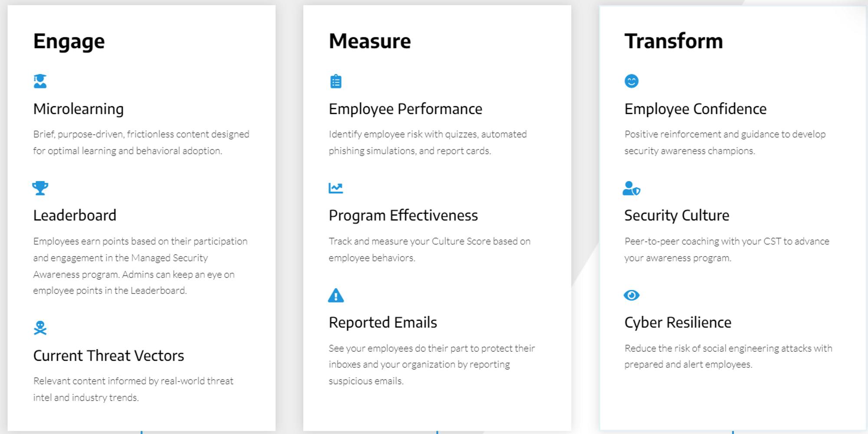
Task: Click the skull and crossbones threat icon
Action: [40, 328]
